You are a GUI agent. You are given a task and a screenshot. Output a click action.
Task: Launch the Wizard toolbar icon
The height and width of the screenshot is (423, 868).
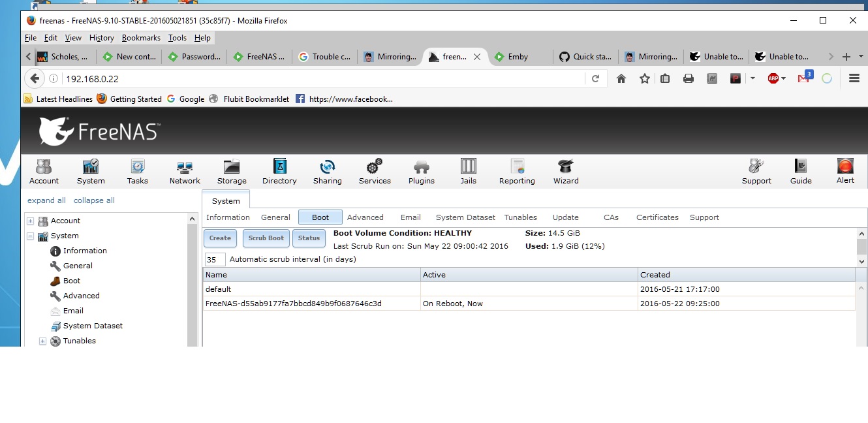pos(566,172)
